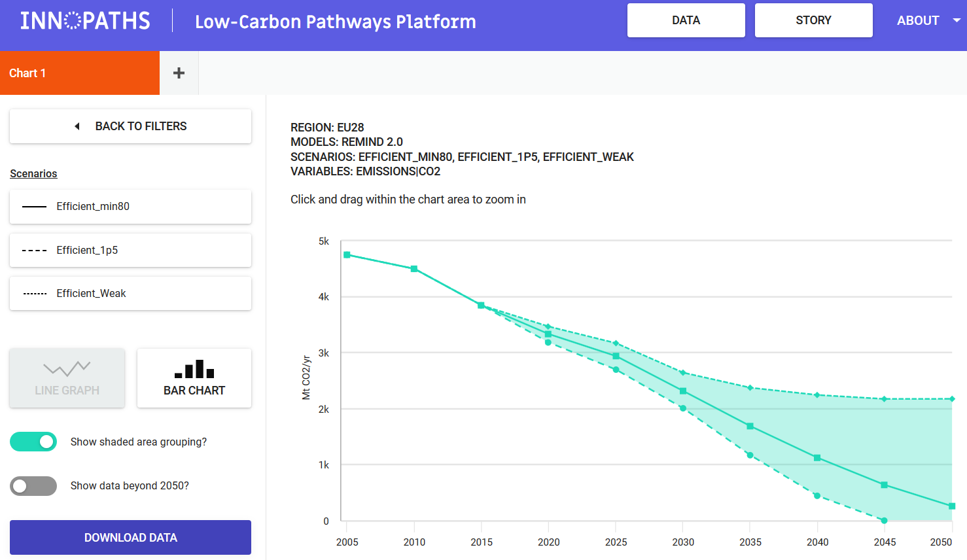Open the ABOUT menu

click(918, 20)
